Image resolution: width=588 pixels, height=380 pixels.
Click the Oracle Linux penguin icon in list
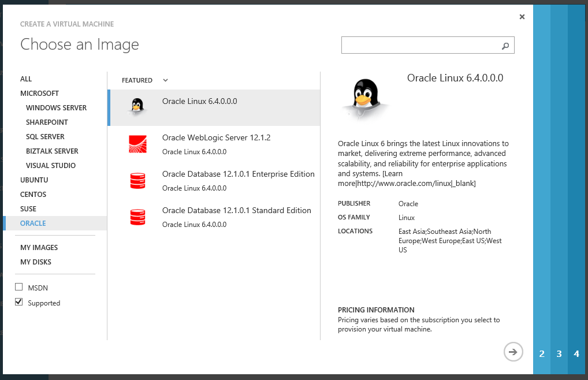pos(137,106)
